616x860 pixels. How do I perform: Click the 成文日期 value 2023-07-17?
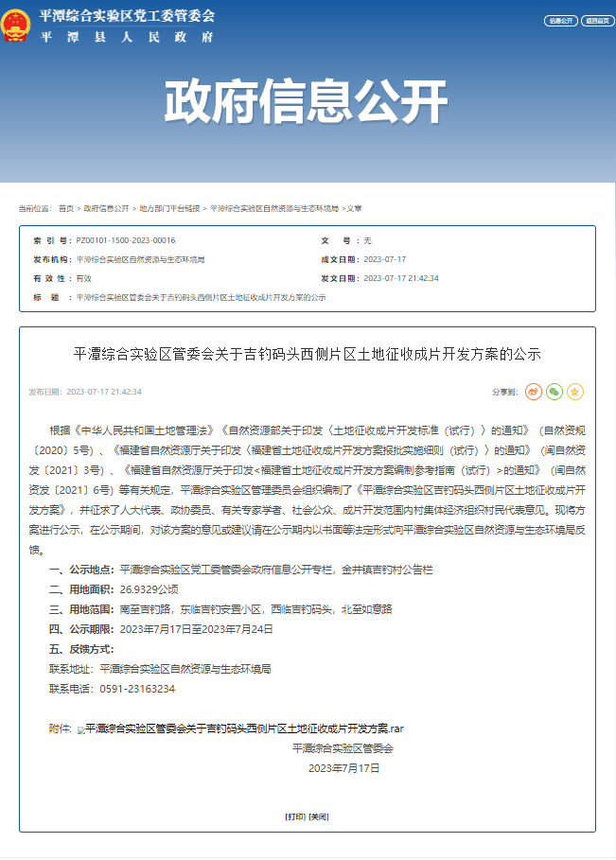[x=384, y=259]
